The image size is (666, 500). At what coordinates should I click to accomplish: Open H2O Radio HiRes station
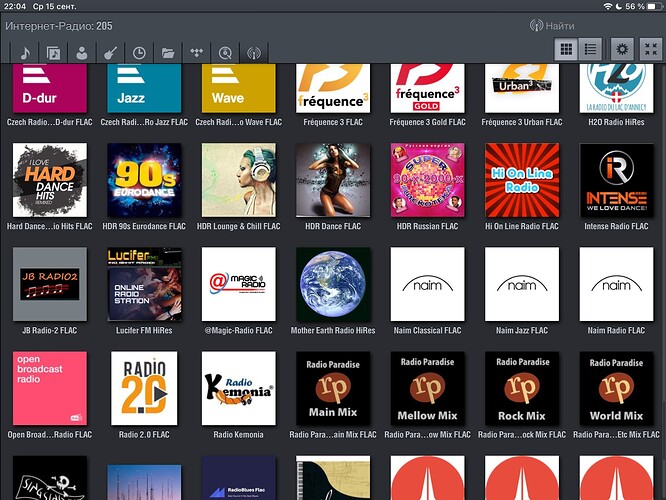[x=616, y=88]
